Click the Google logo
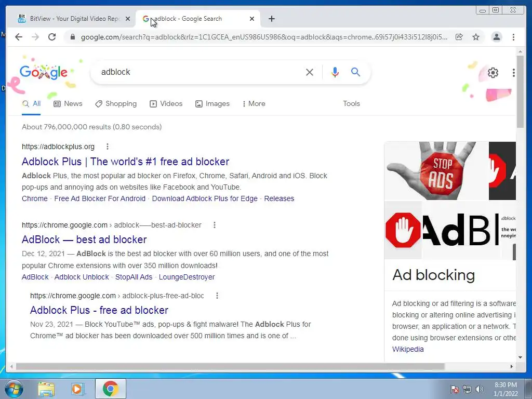 [x=44, y=72]
